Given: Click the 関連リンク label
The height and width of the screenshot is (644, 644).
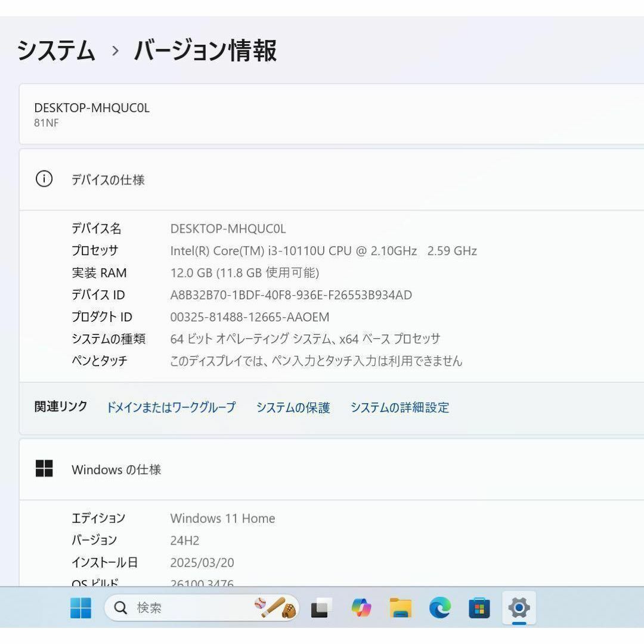Looking at the screenshot, I should [x=61, y=407].
